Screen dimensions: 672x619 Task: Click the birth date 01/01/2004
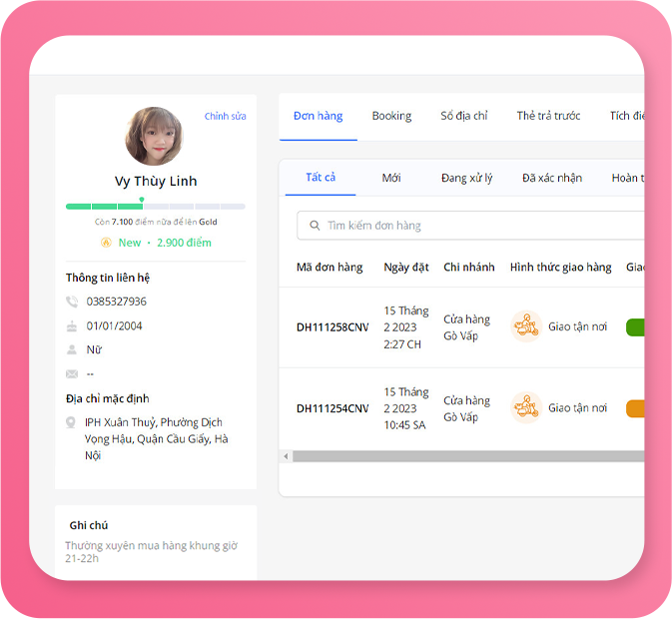(114, 326)
